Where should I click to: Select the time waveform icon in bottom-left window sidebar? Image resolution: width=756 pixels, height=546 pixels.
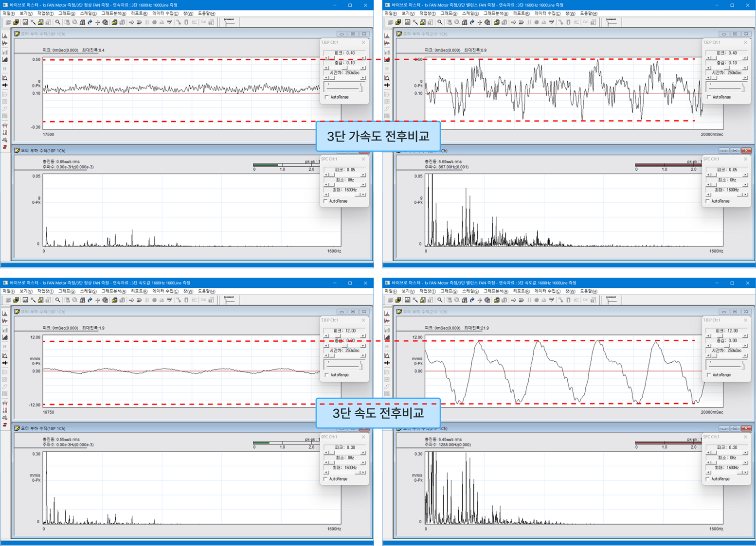pos(5,321)
